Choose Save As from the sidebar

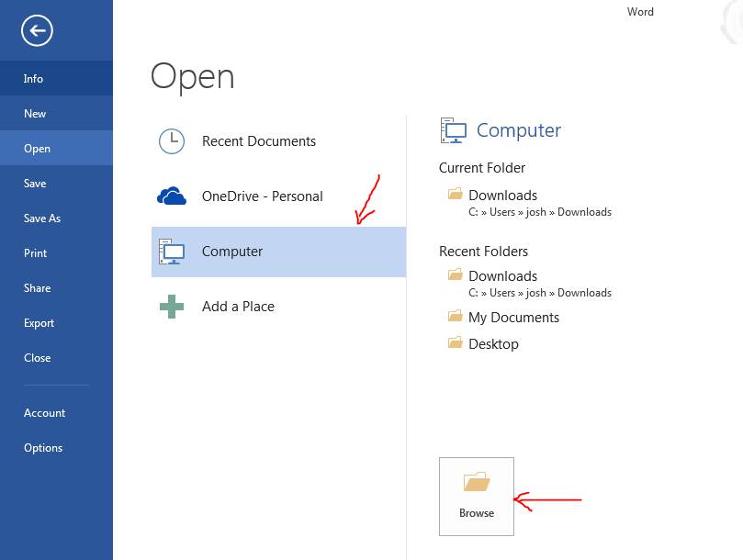click(56, 218)
